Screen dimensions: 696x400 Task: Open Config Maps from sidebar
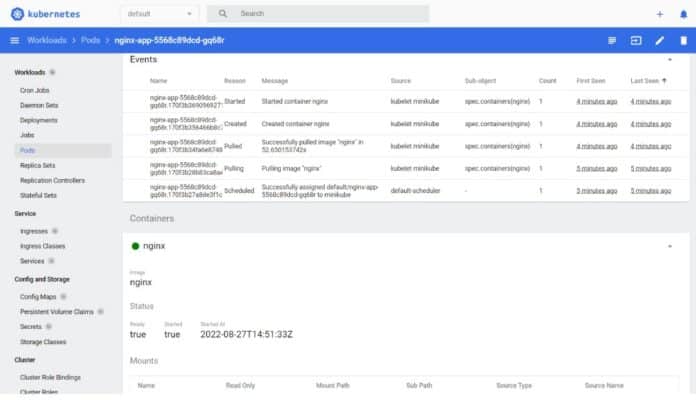click(x=40, y=297)
